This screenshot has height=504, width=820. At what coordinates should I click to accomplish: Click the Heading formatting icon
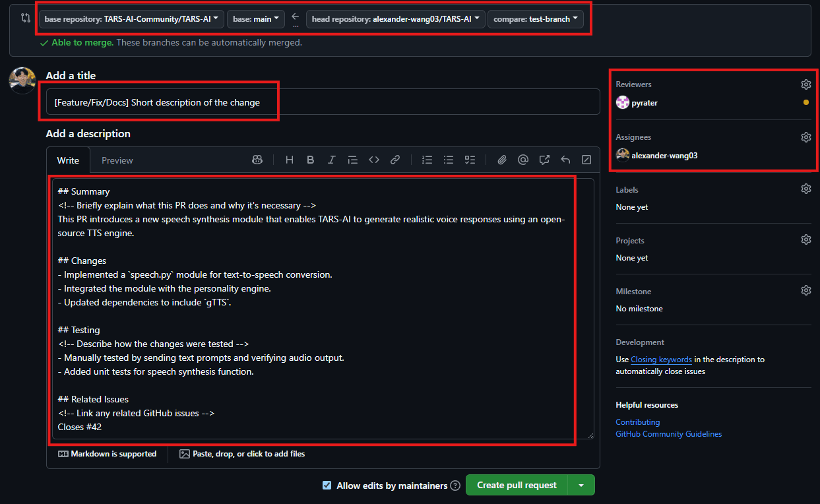tap(289, 160)
